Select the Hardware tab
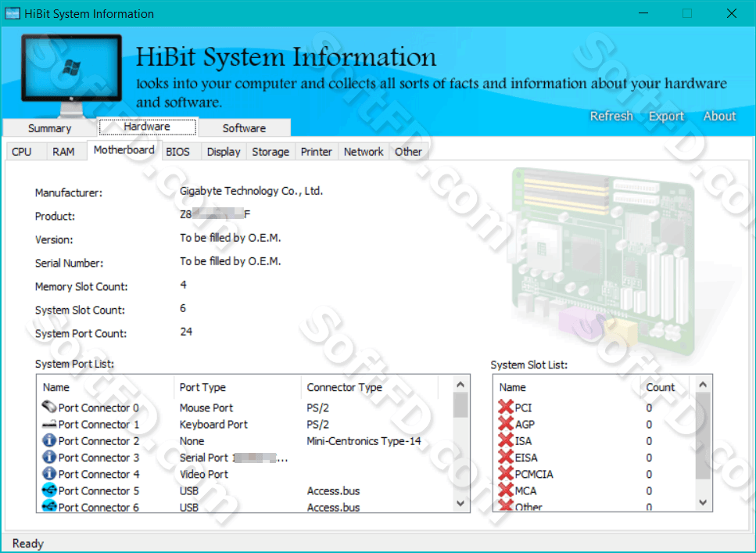The height and width of the screenshot is (553, 756). click(147, 127)
